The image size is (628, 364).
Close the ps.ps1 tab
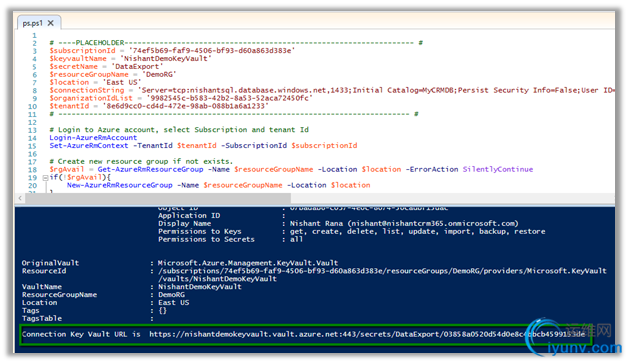pos(51,23)
